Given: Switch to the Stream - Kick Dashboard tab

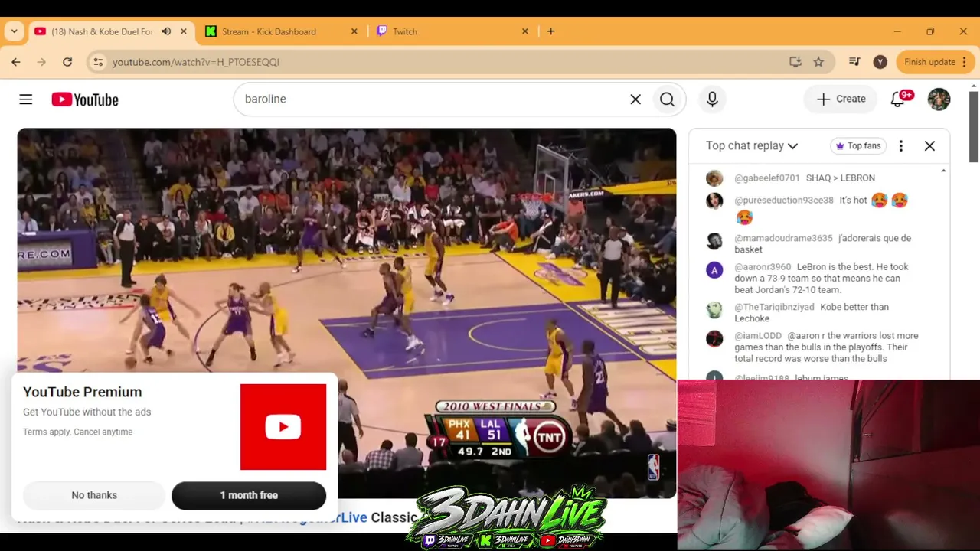Looking at the screenshot, I should [283, 31].
